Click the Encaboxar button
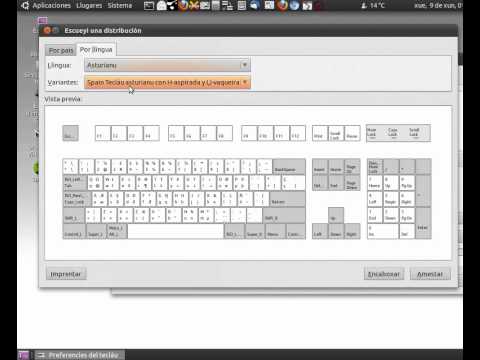This screenshot has height=360, width=480. [383, 274]
